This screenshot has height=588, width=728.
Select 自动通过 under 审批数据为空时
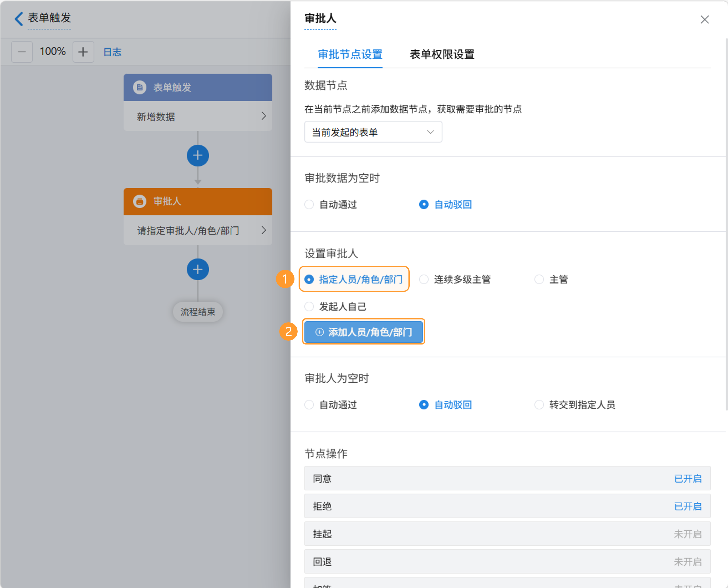309,205
